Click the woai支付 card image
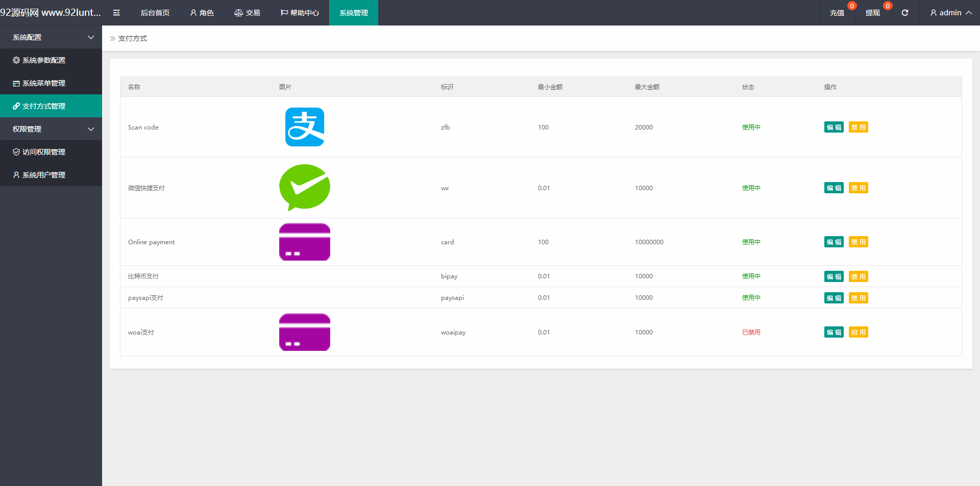This screenshot has width=980, height=486. pos(305,332)
